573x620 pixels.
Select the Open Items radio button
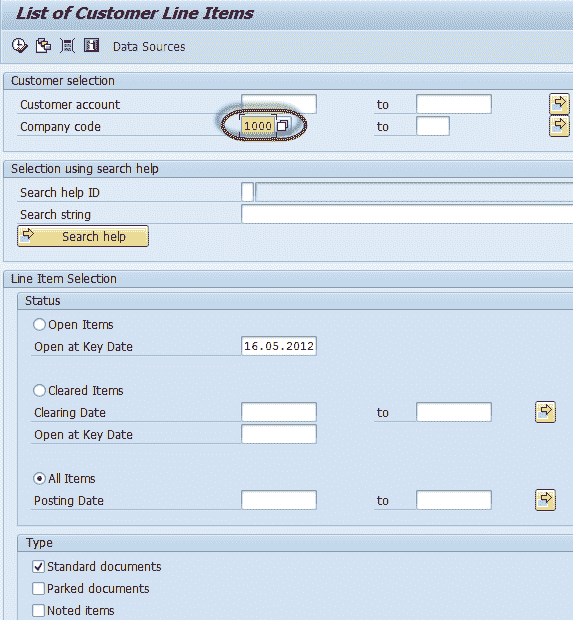click(39, 325)
